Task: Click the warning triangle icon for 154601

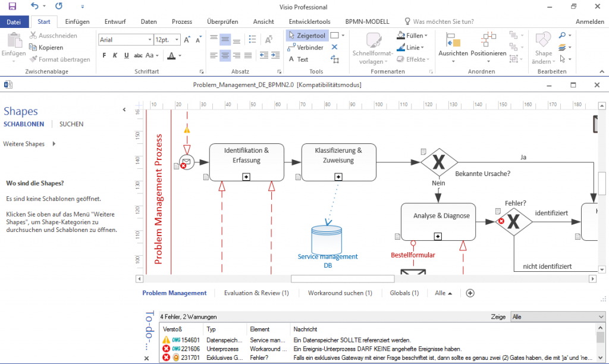Action: 167,340
